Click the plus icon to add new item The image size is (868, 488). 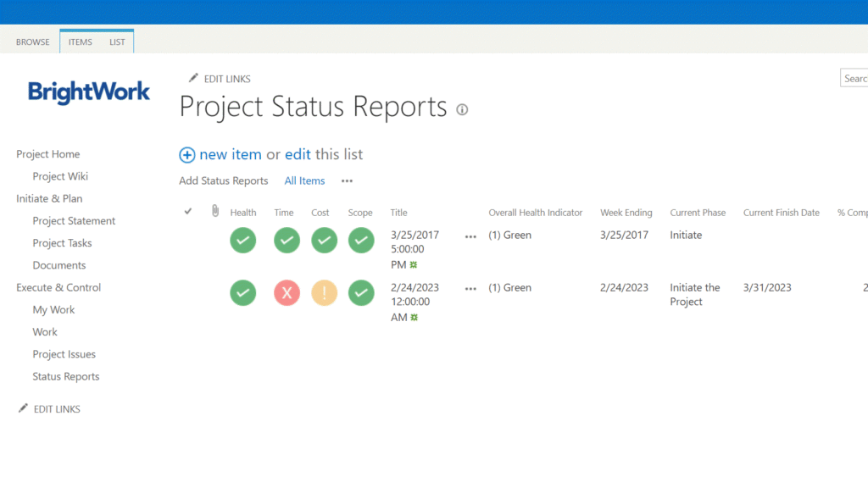click(x=187, y=155)
